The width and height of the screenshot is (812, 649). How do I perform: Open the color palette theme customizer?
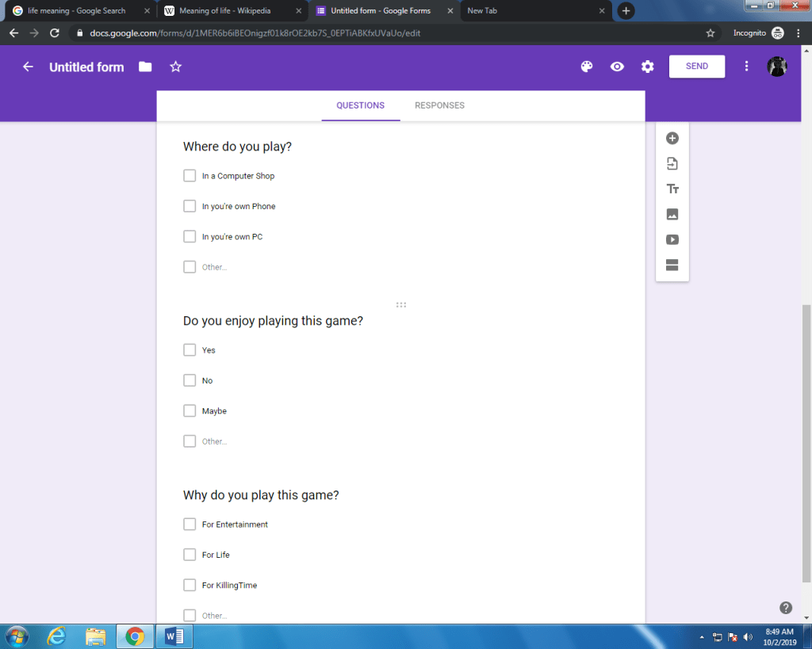tap(587, 67)
